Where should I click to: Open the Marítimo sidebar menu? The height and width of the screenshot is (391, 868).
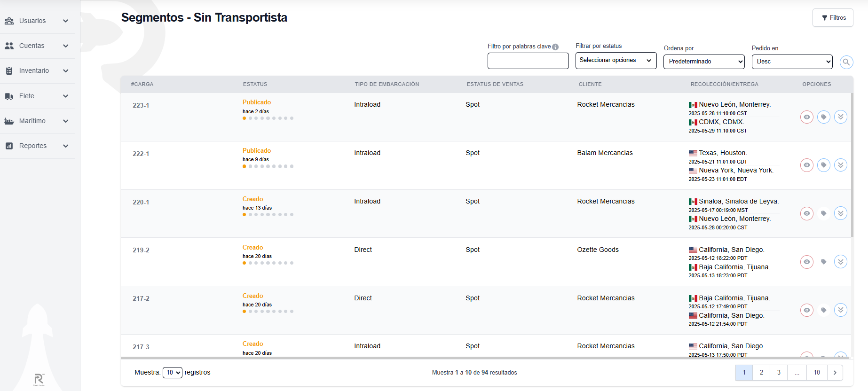pyautogui.click(x=37, y=121)
